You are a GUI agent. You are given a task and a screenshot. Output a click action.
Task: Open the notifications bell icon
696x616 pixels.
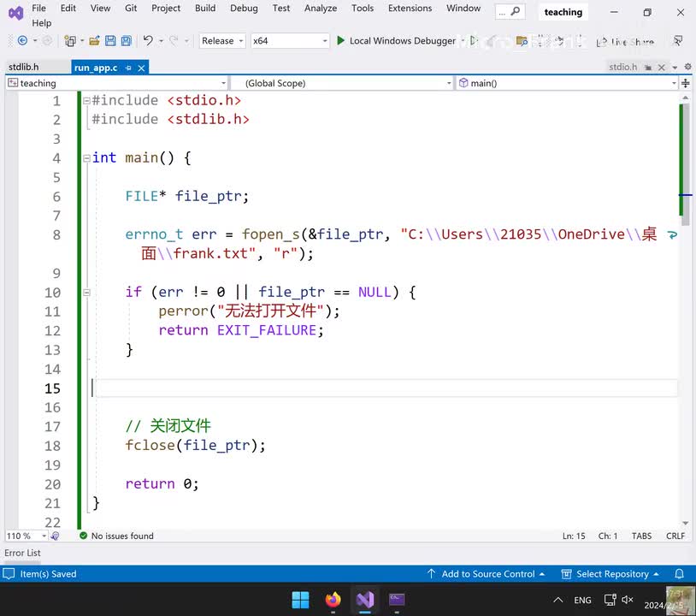[x=679, y=574]
